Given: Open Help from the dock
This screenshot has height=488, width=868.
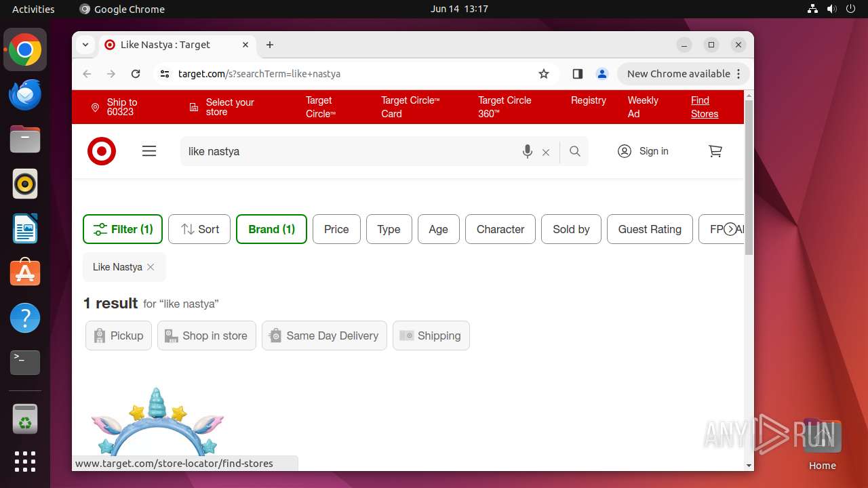Looking at the screenshot, I should point(25,318).
